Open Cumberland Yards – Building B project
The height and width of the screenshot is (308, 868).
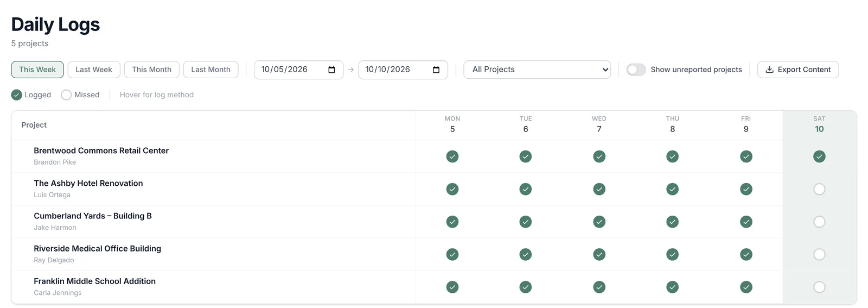tap(93, 216)
